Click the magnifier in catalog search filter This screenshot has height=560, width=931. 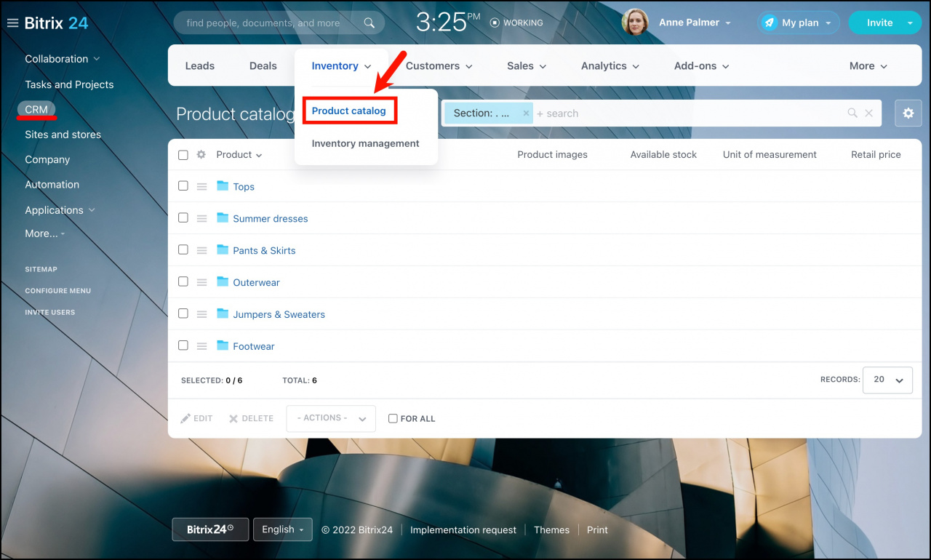click(x=852, y=113)
